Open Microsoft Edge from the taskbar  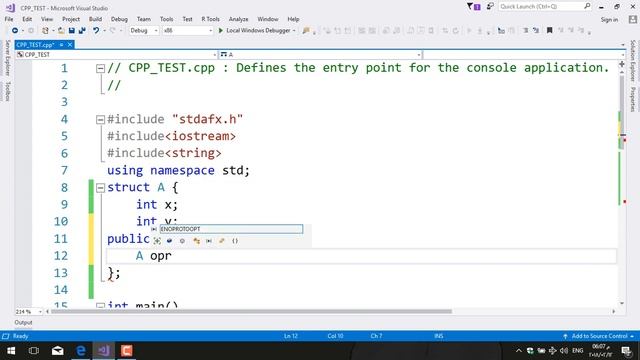[81, 351]
